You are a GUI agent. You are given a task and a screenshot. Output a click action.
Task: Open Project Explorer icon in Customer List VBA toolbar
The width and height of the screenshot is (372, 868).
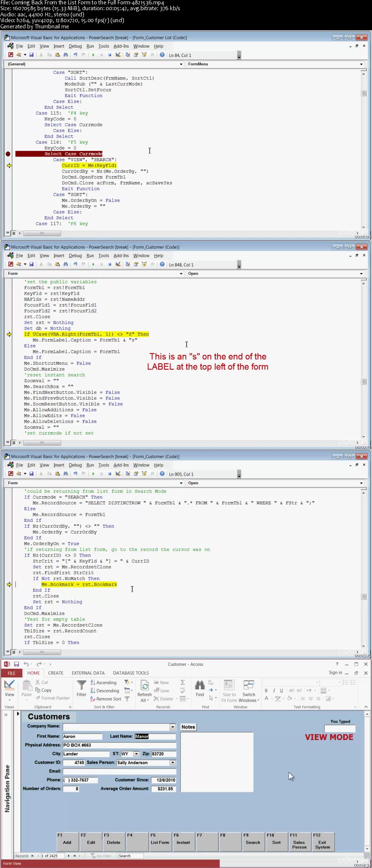click(x=128, y=55)
